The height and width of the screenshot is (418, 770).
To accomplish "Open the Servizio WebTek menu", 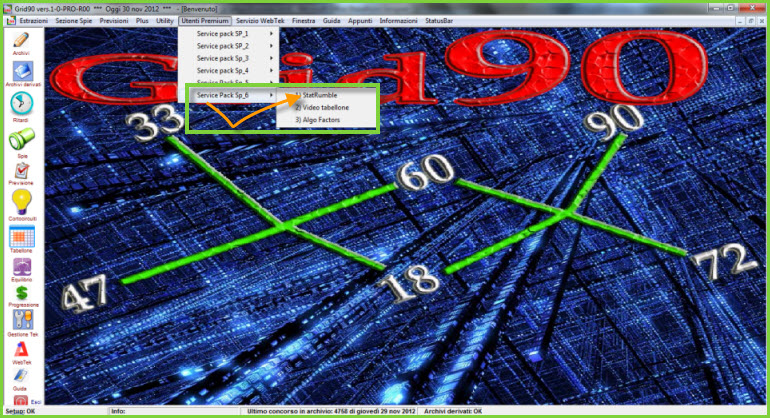I will [x=260, y=20].
